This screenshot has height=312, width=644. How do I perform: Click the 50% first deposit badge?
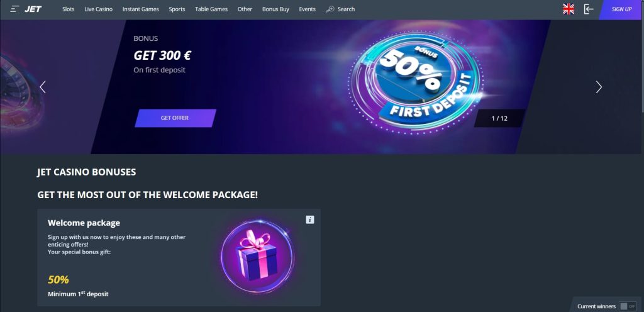click(416, 83)
